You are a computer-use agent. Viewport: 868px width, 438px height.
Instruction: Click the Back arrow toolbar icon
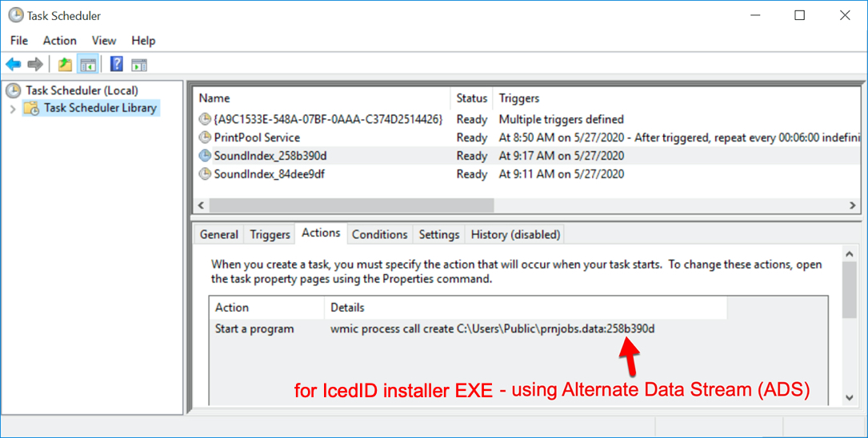pos(14,65)
